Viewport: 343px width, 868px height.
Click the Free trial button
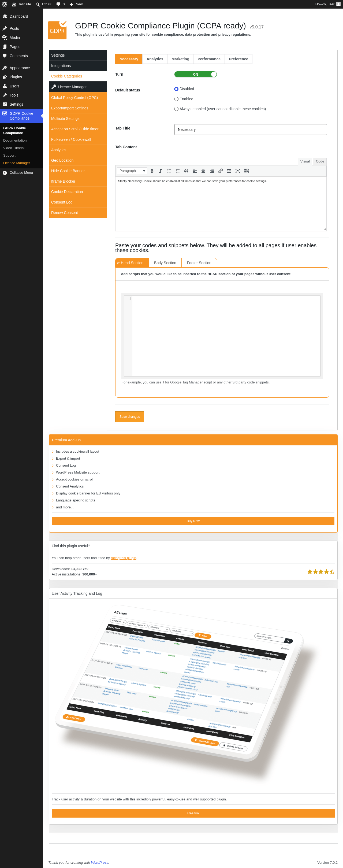click(x=193, y=813)
